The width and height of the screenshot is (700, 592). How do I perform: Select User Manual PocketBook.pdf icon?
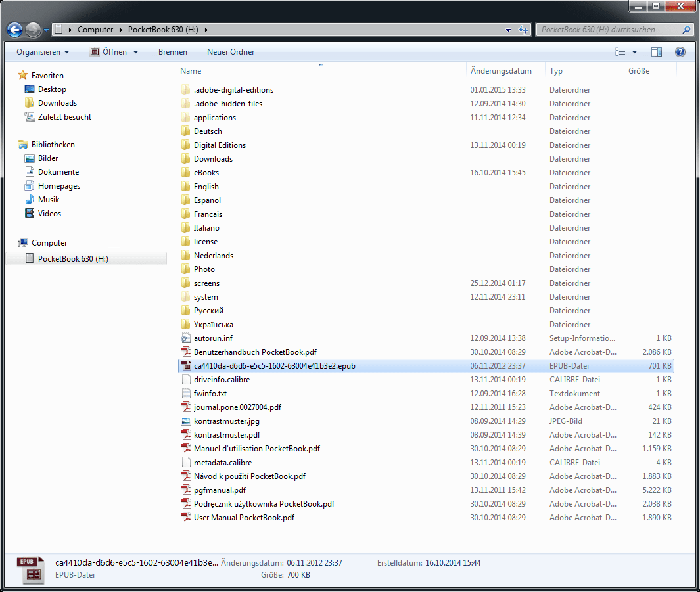point(186,518)
